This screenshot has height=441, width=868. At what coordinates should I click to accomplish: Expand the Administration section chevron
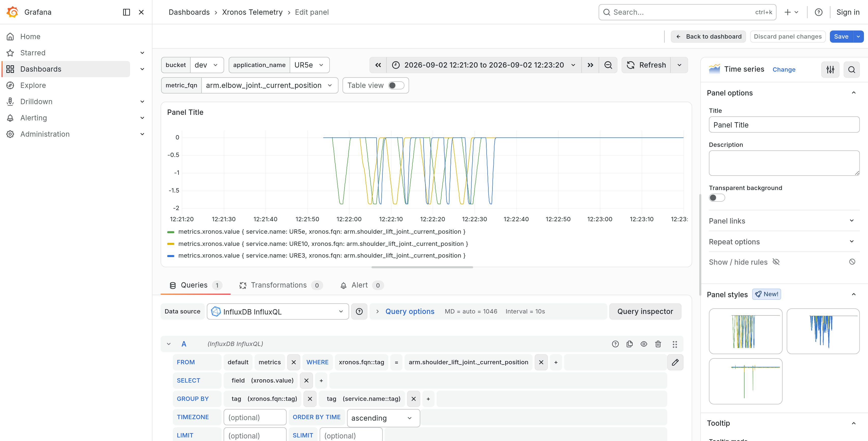click(x=142, y=134)
